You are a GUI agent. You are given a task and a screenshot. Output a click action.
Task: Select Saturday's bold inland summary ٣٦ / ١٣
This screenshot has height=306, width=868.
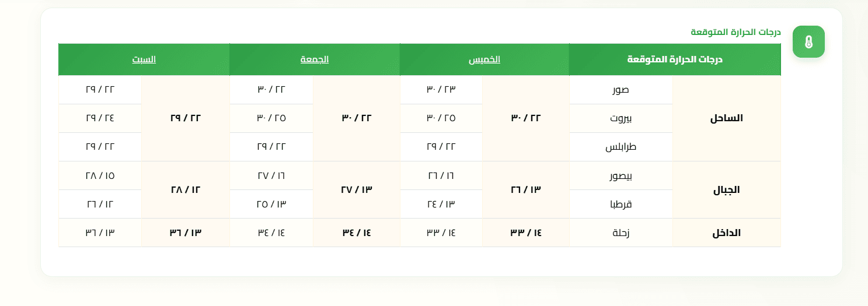tap(185, 233)
